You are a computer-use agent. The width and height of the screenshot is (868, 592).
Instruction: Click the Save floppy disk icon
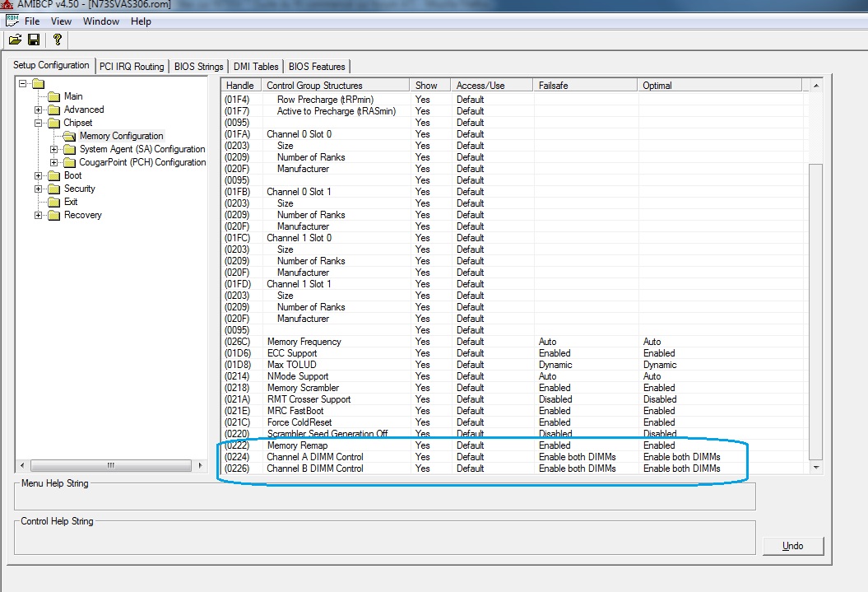click(34, 40)
